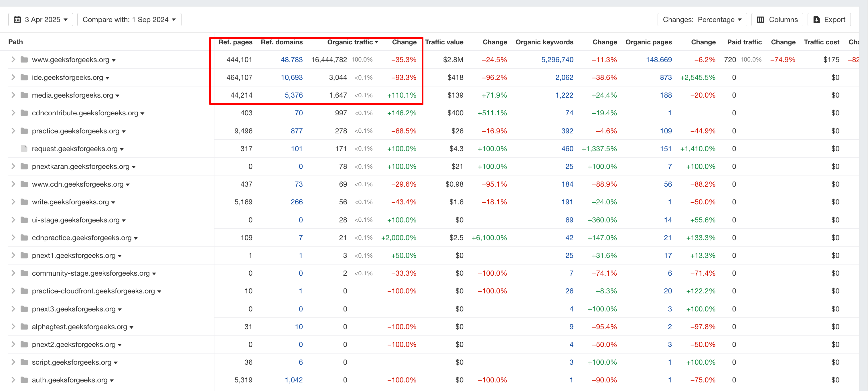Sort by Ref. pages column header
868x391 pixels.
coord(235,42)
